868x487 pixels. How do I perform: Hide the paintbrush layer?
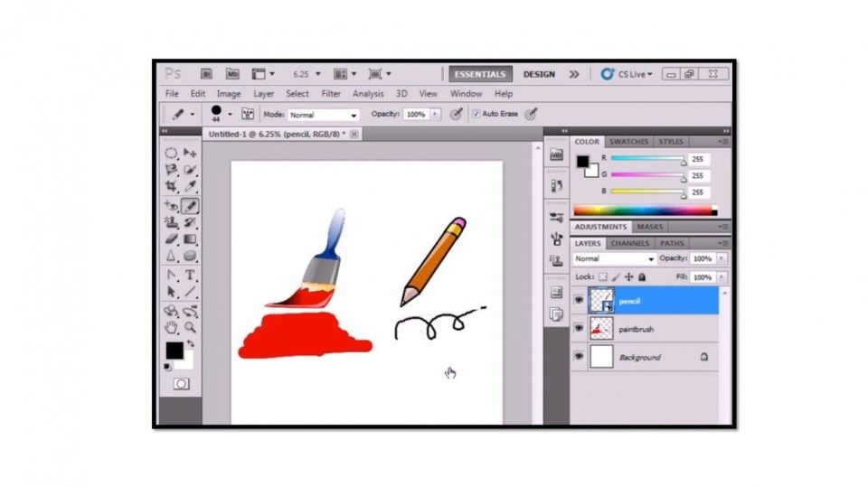tap(579, 328)
